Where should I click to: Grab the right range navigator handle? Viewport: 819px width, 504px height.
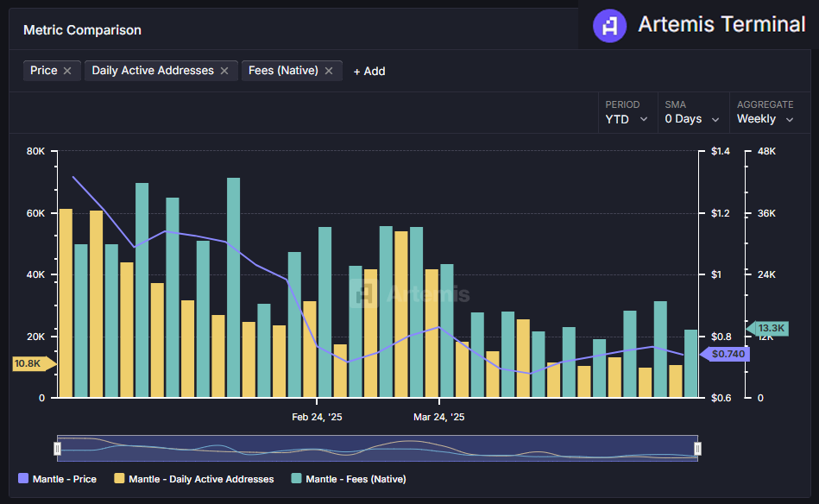coord(697,449)
